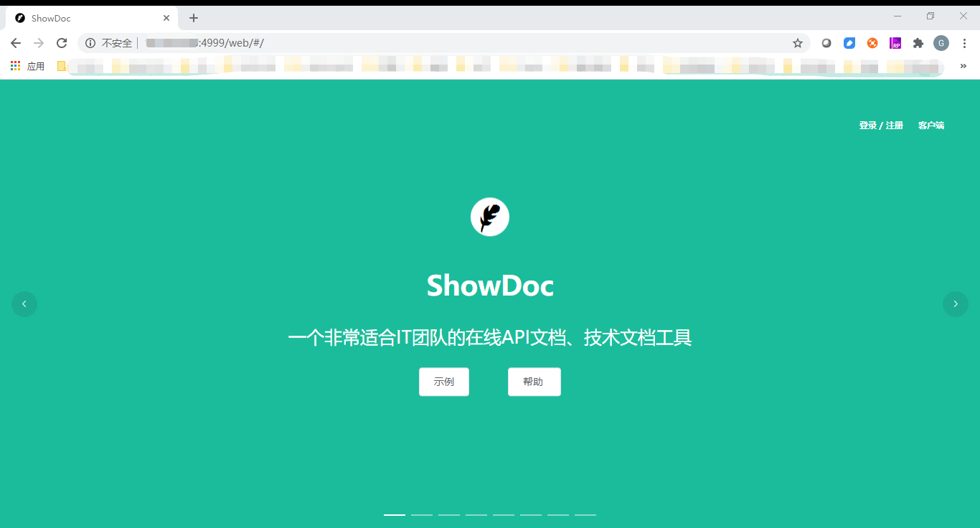Click the blue pencil extension icon

(849, 43)
